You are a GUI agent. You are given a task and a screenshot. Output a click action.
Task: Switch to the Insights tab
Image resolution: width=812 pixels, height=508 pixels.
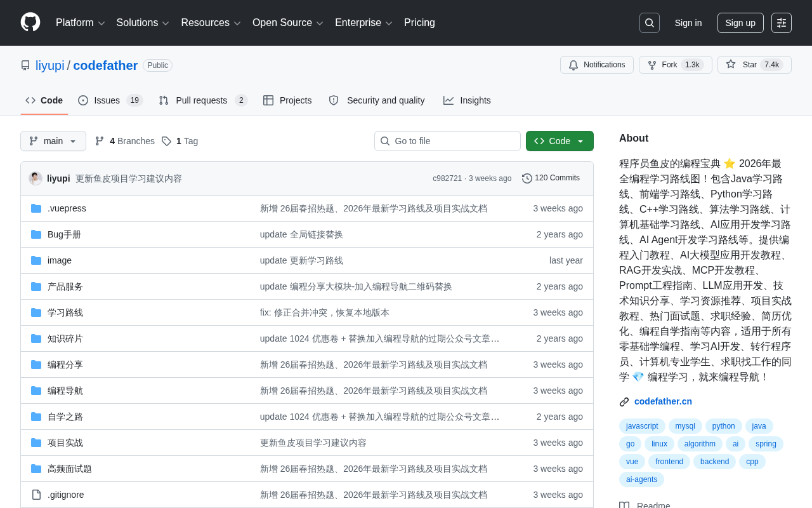tap(467, 100)
